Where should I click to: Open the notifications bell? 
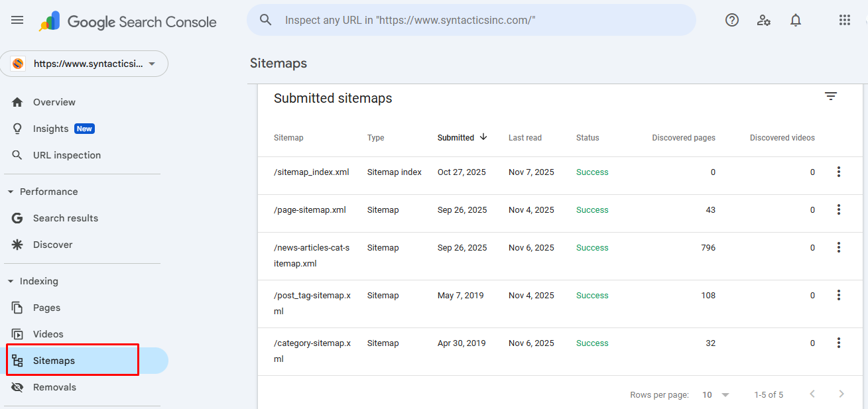click(796, 20)
